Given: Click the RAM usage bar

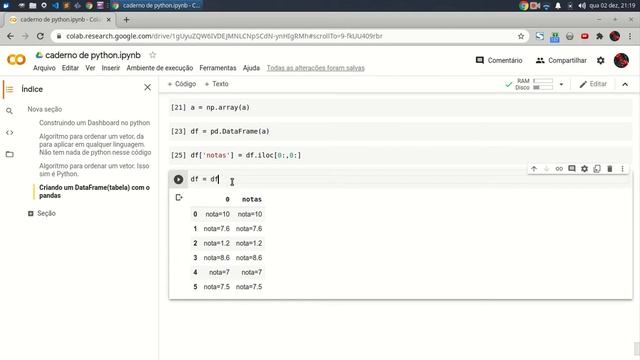Looking at the screenshot, I should 543,81.
